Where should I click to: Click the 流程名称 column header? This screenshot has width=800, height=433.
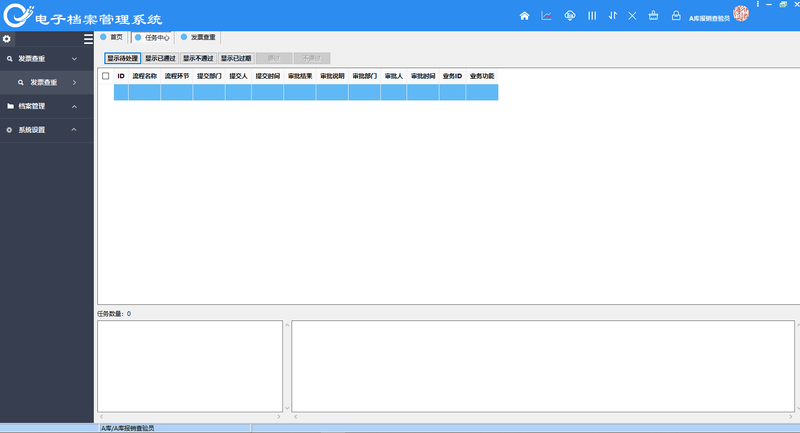pos(144,76)
